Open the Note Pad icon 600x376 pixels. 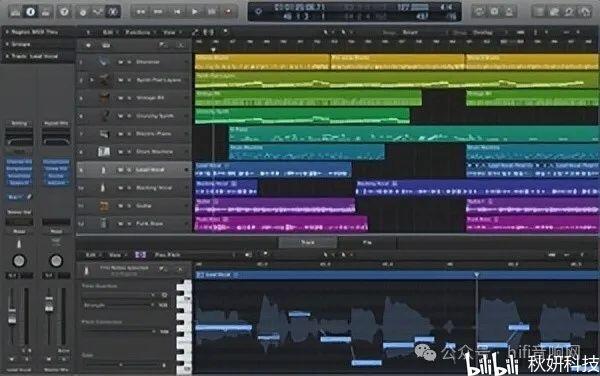pos(554,11)
